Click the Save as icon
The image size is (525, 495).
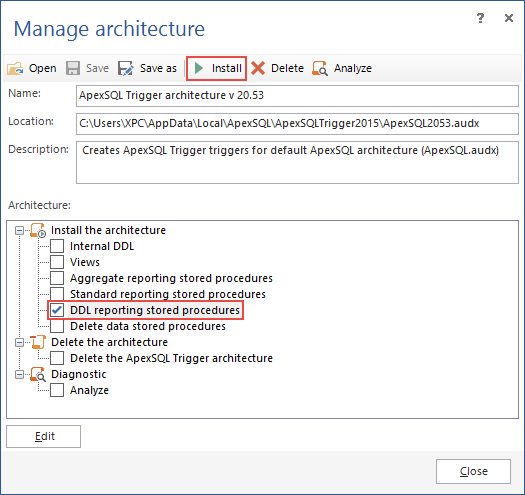click(x=126, y=68)
